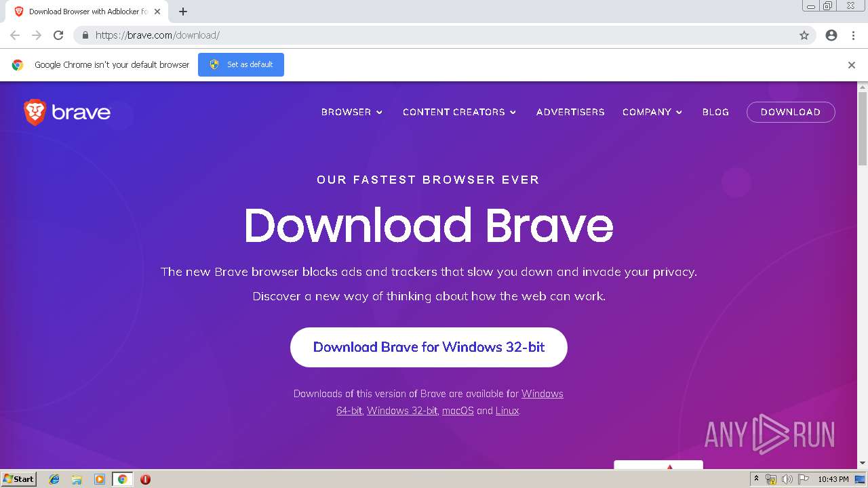Viewport: 868px width, 488px height.
Task: Open a new tab with the plus icon
Action: pos(183,12)
